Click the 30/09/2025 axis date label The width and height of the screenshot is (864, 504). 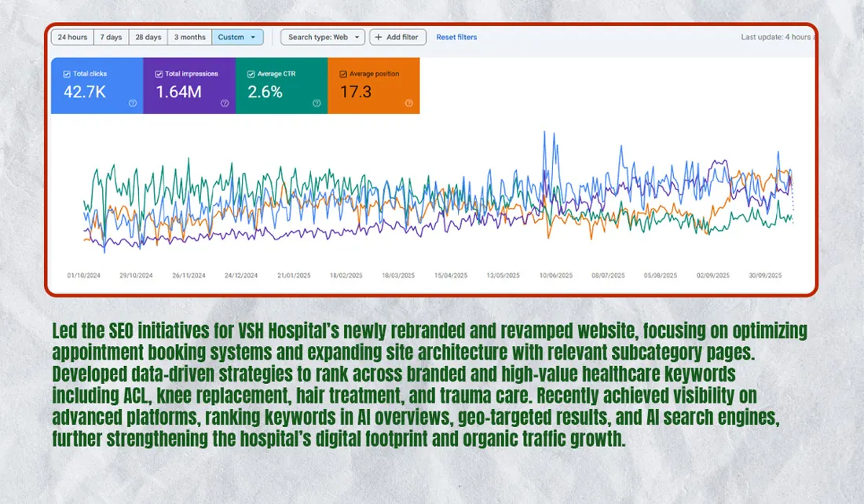click(x=765, y=276)
